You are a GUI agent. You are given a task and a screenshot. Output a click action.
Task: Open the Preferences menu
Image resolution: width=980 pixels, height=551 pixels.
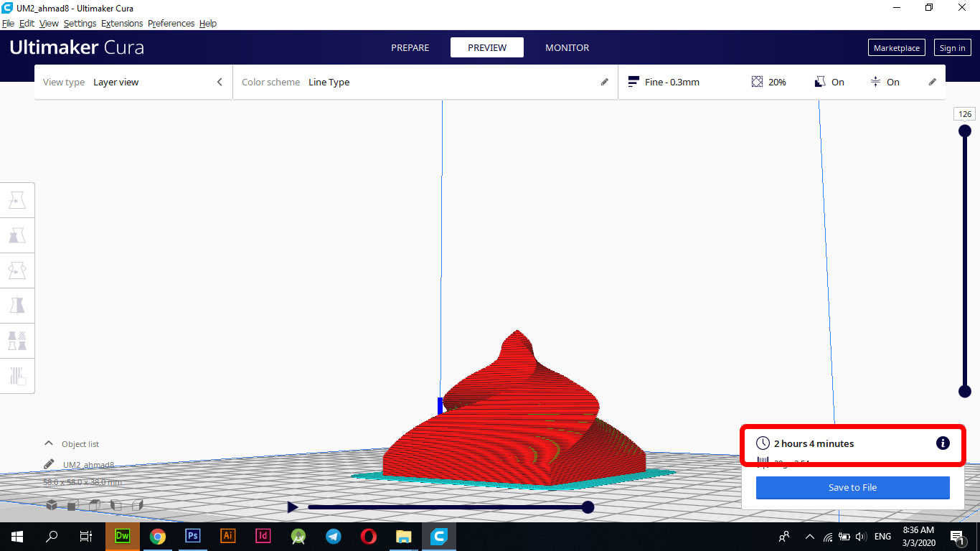pos(171,23)
